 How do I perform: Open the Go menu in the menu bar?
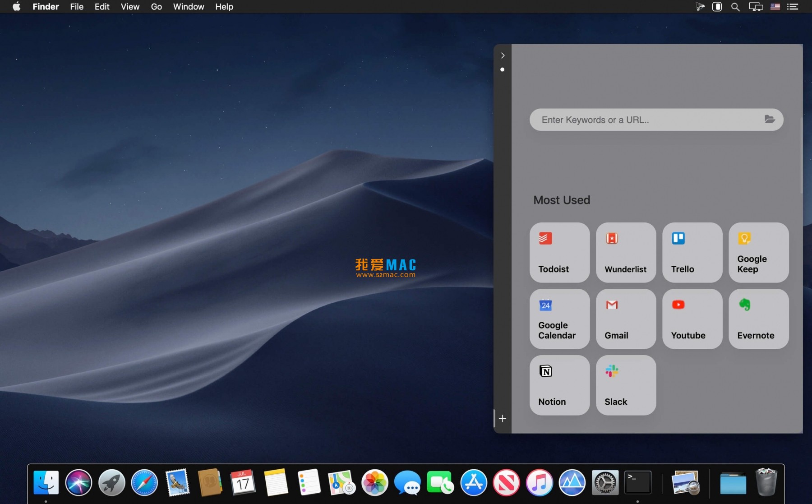click(x=156, y=7)
